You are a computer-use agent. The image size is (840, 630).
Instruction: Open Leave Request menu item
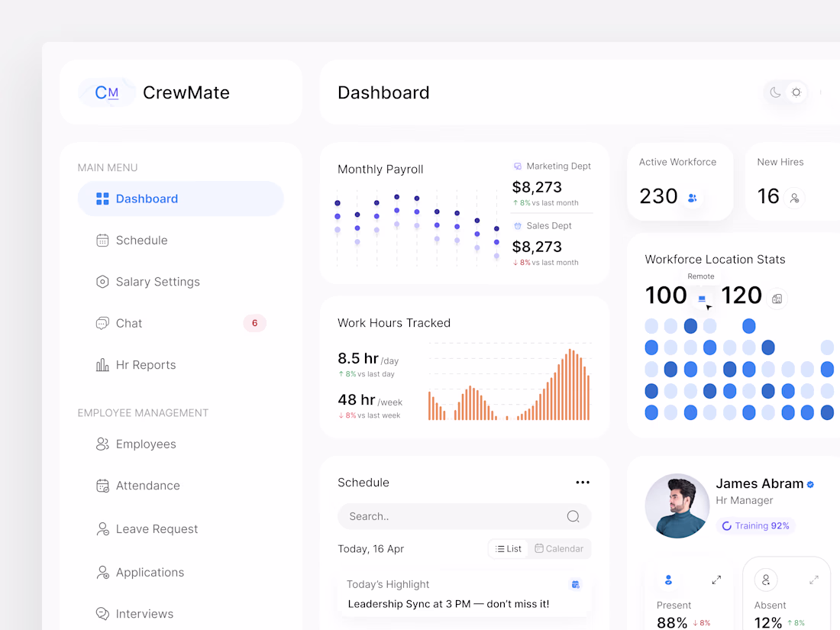[x=180, y=529]
